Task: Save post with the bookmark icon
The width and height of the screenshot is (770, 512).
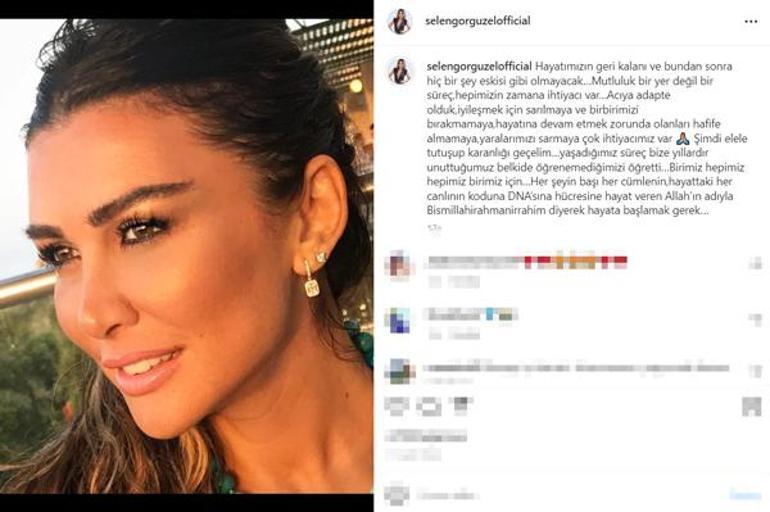Action: [751, 406]
